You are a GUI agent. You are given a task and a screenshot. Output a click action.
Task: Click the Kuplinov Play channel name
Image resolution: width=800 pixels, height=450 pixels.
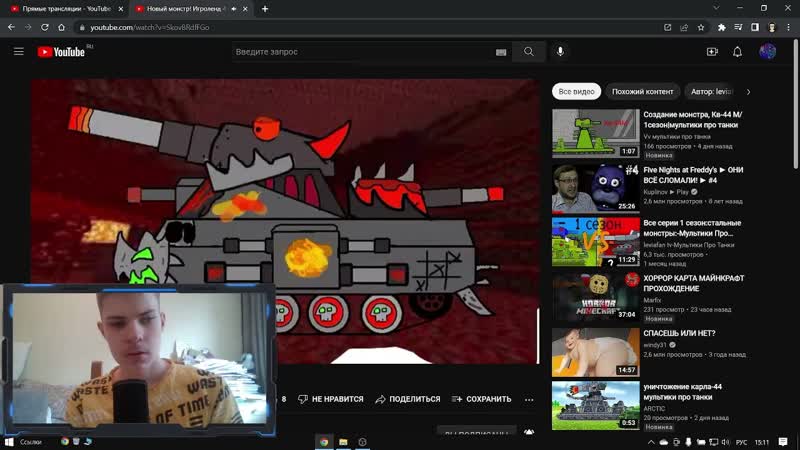coord(666,192)
